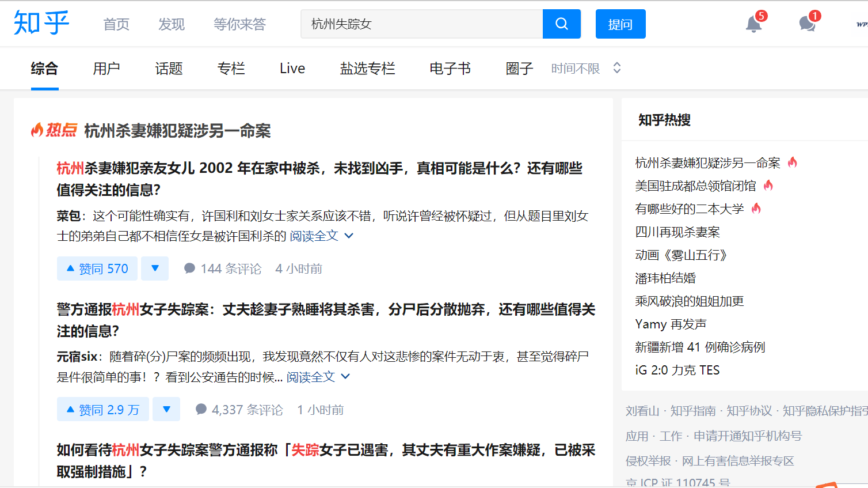
Task: Expand 阅读全文 on the 元宿six answer
Action: (318, 377)
